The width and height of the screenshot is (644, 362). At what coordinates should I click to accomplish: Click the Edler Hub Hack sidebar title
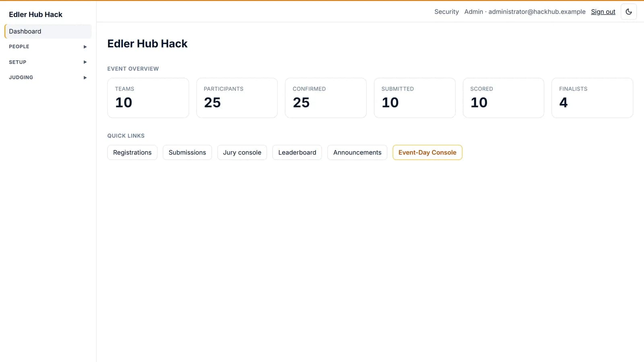point(35,14)
